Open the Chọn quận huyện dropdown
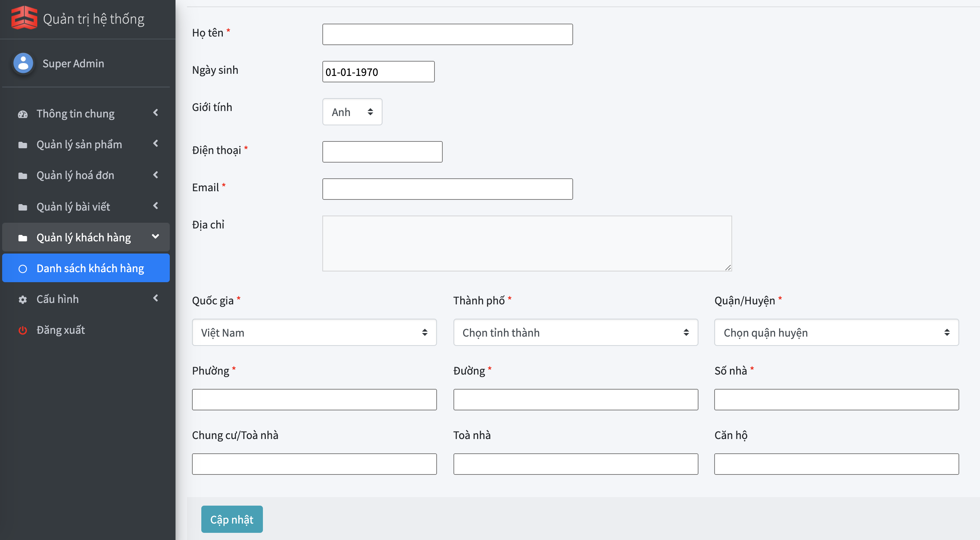 [x=837, y=332]
